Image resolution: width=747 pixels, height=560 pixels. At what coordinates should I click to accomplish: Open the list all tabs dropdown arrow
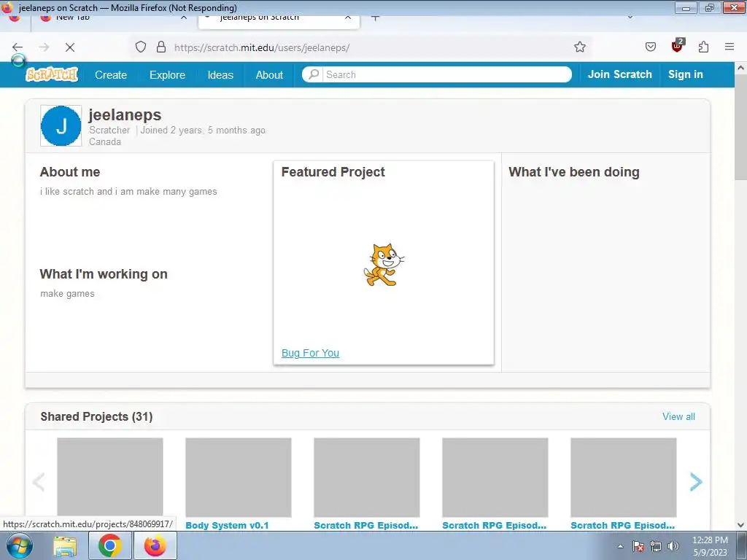click(630, 18)
